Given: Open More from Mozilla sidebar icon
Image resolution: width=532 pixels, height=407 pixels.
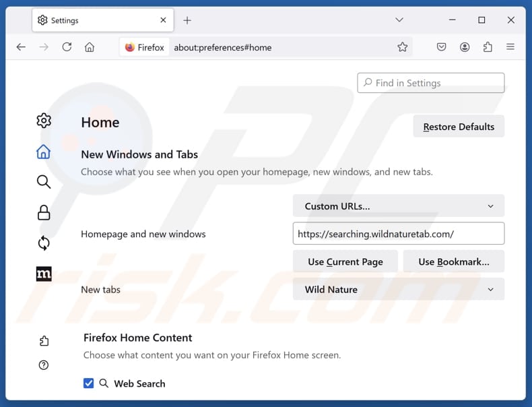Looking at the screenshot, I should tap(44, 274).
